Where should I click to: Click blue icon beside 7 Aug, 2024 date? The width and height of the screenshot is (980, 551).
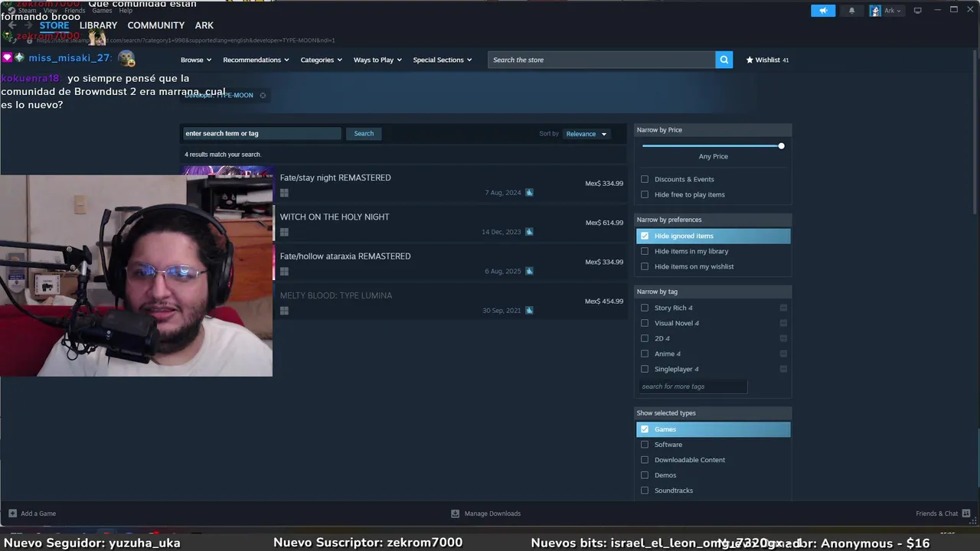529,193
